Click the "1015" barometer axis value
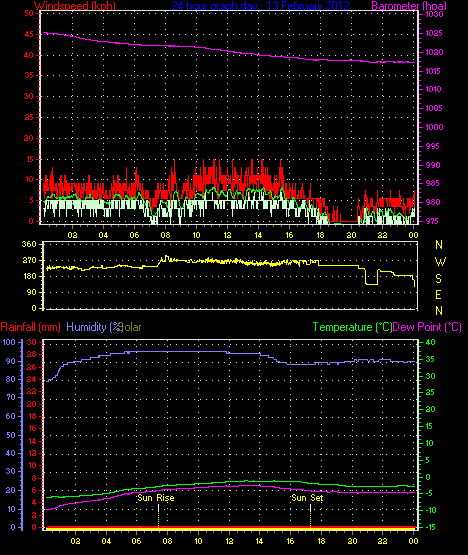The image size is (468, 555). 433,71
